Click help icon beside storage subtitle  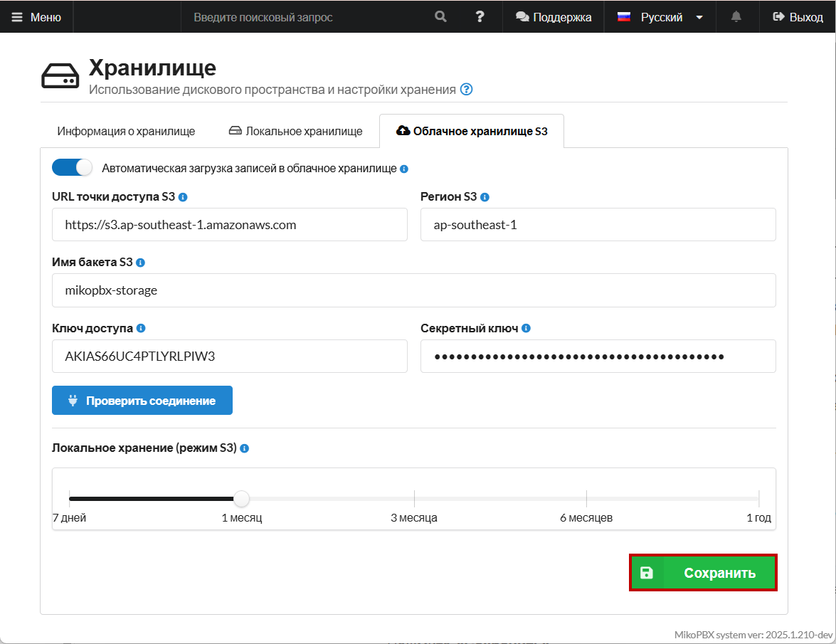click(x=466, y=90)
